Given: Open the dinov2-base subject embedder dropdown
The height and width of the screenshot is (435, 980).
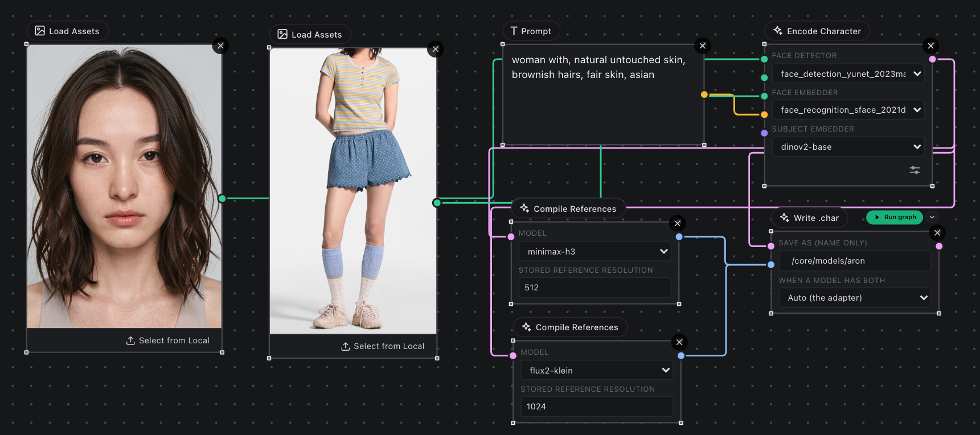Looking at the screenshot, I should [848, 146].
